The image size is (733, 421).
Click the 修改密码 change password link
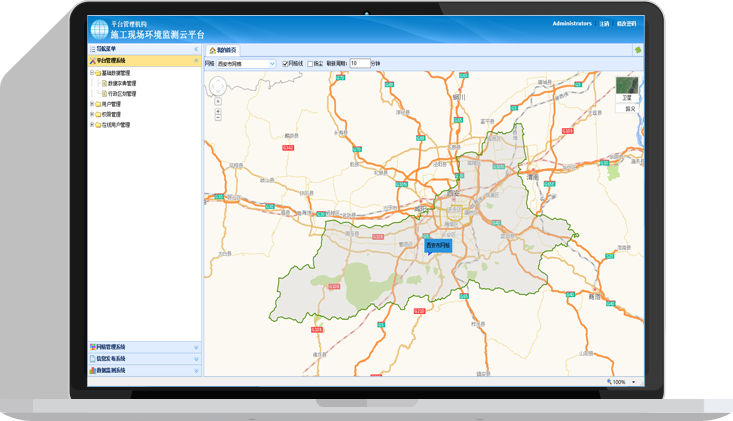tap(626, 24)
